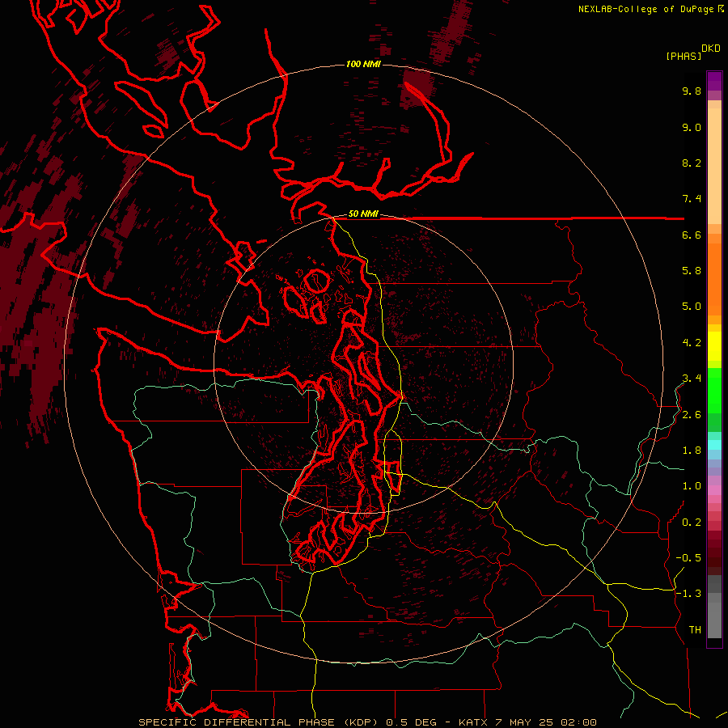Click the 4.2 value on the color scale
The height and width of the screenshot is (728, 728).
(x=692, y=343)
